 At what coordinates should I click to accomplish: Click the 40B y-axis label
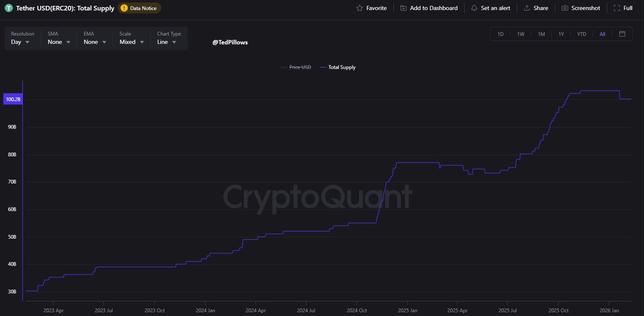pos(12,264)
